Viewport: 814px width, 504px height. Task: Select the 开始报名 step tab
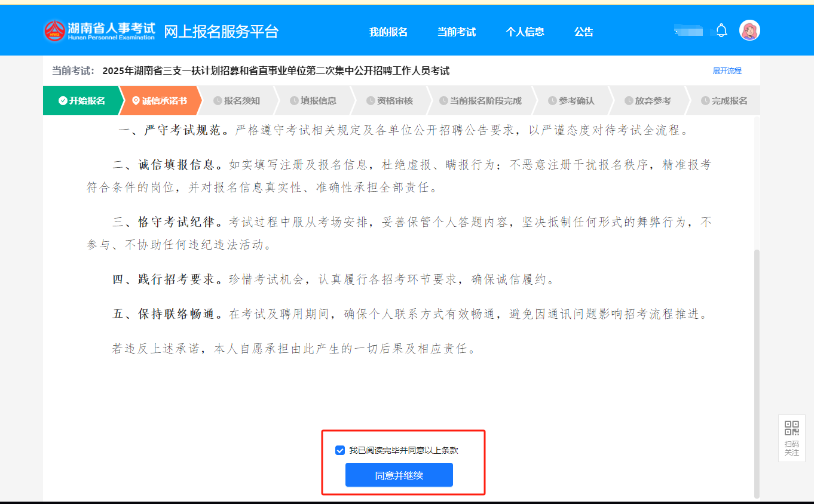(81, 101)
